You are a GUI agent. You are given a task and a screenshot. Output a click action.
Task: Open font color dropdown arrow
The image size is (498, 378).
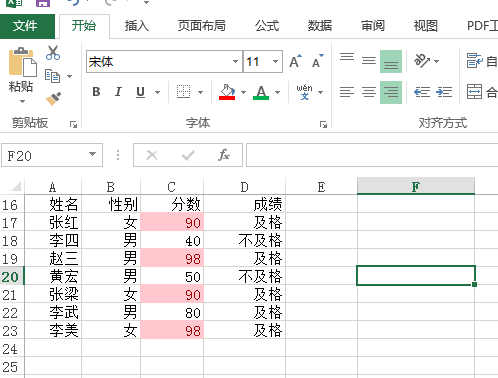coord(277,92)
